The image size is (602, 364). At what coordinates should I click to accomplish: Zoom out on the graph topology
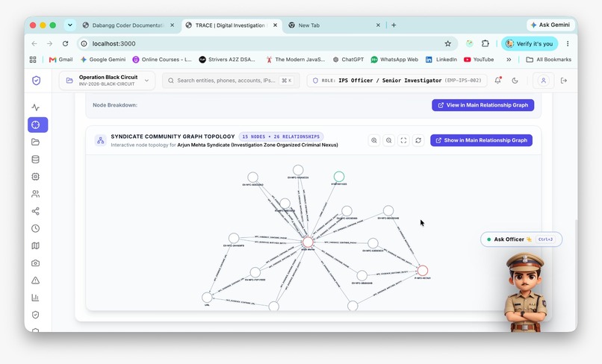389,140
